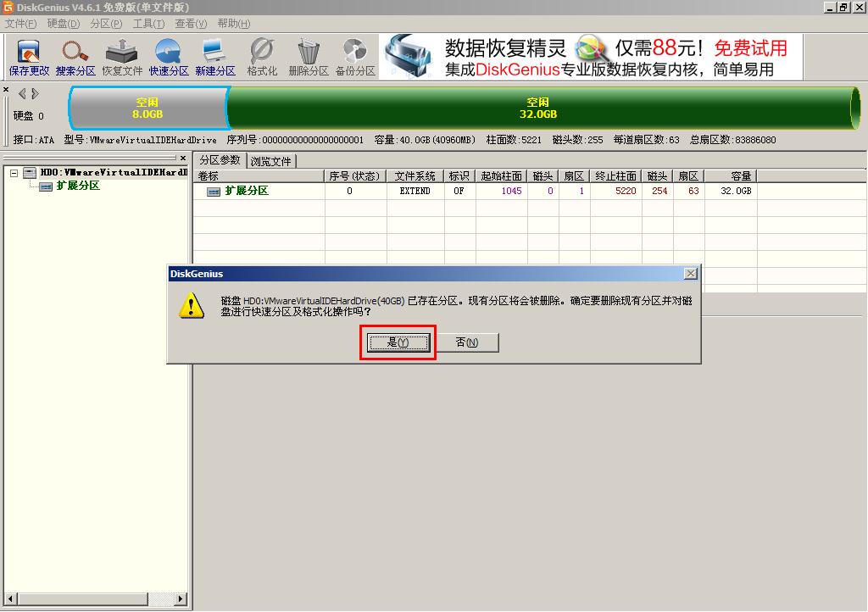
Task: Click the 序号(状态) column header
Action: [x=355, y=176]
